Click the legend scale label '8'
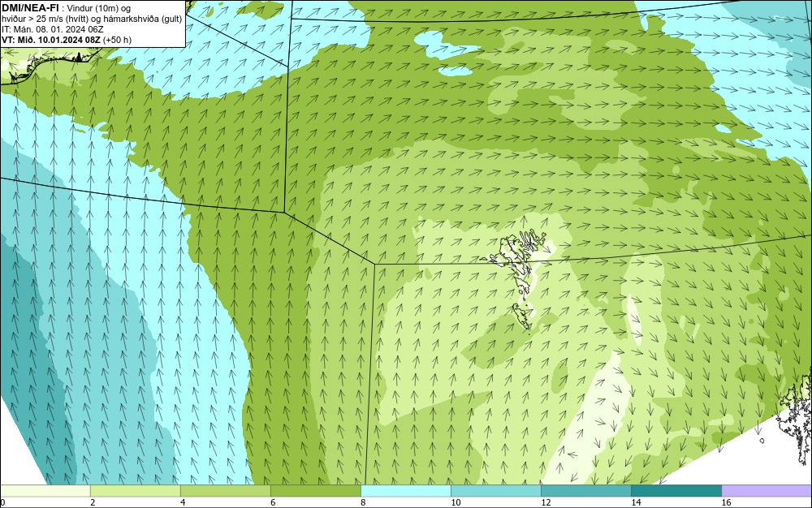Viewport: 812px width, 508px height. point(363,502)
